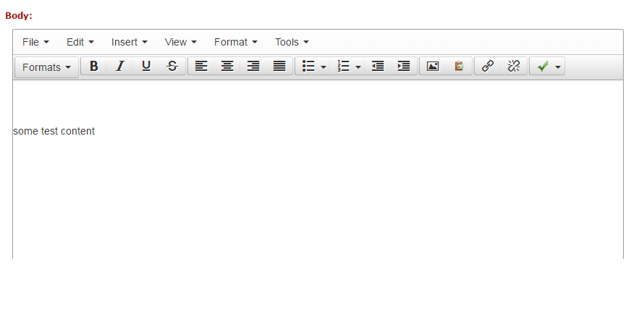Open spellcheck language dropdown arrow
The image size is (644, 335).
pyautogui.click(x=558, y=67)
